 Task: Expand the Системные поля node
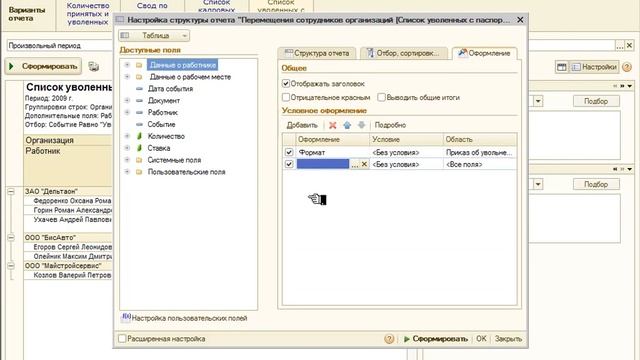(x=127, y=160)
